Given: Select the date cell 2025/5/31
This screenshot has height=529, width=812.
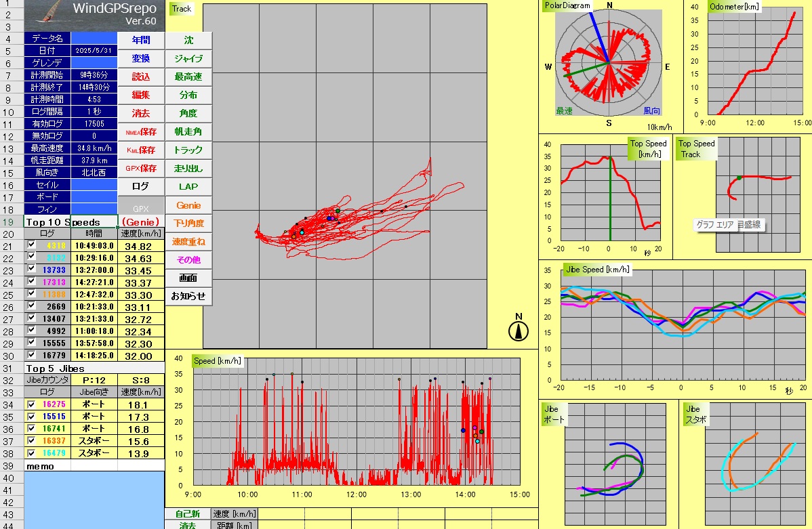Looking at the screenshot, I should click(x=94, y=51).
